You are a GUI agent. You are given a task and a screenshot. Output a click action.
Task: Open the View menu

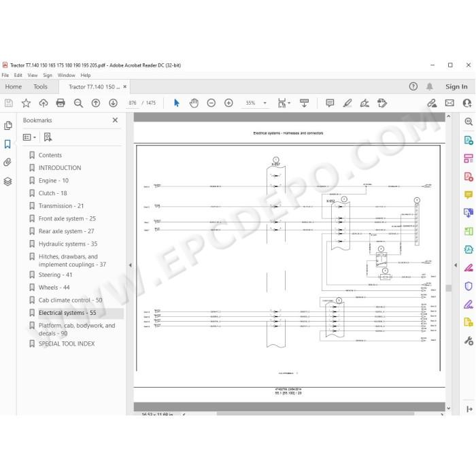[x=33, y=75]
